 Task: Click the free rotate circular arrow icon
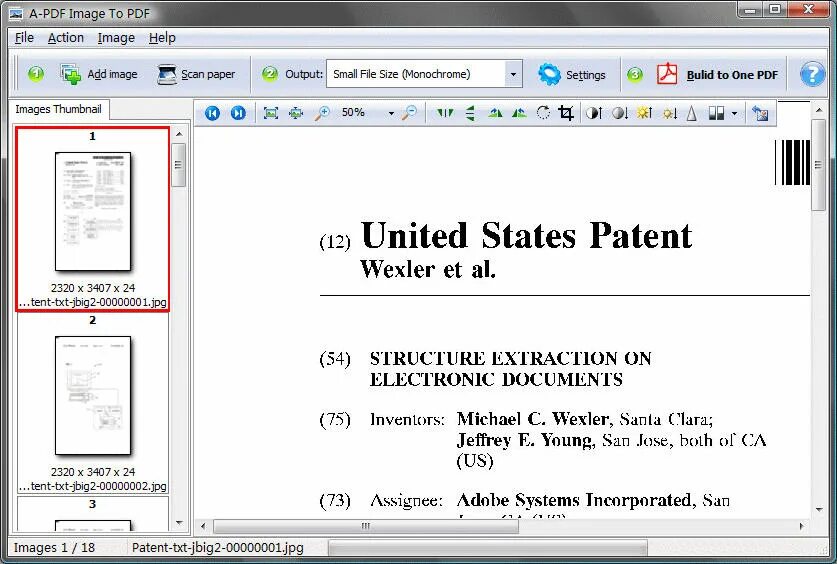point(543,113)
